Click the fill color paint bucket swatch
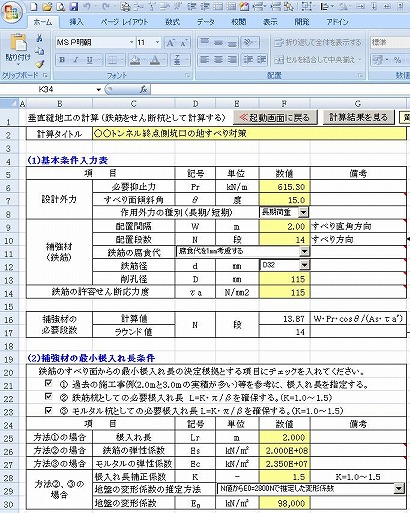Viewport: 410px width, 513px height. (x=135, y=60)
